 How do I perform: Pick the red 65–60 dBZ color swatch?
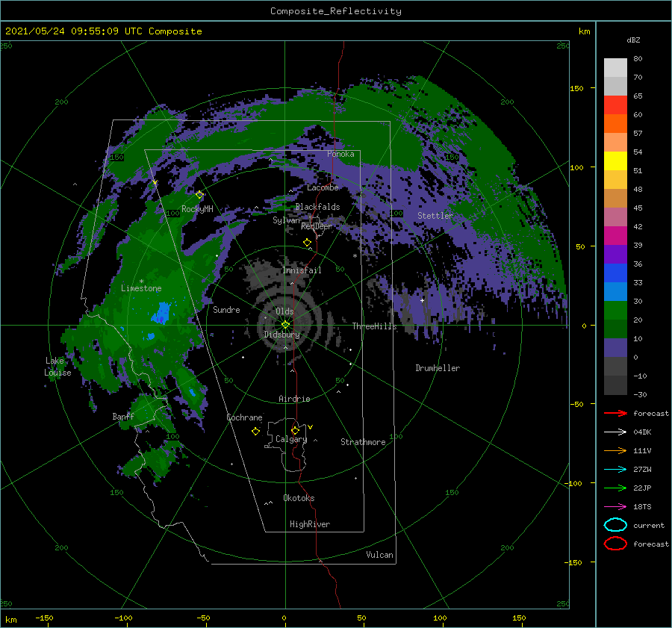tap(615, 105)
